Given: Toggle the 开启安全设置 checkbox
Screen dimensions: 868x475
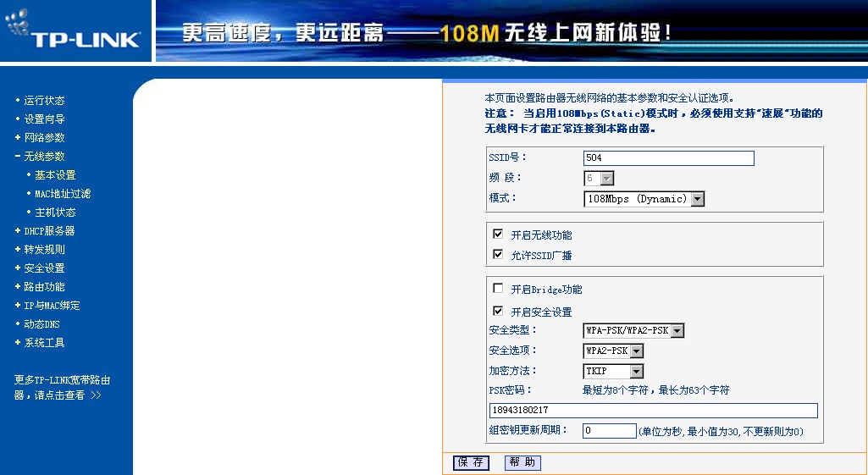Looking at the screenshot, I should [498, 311].
